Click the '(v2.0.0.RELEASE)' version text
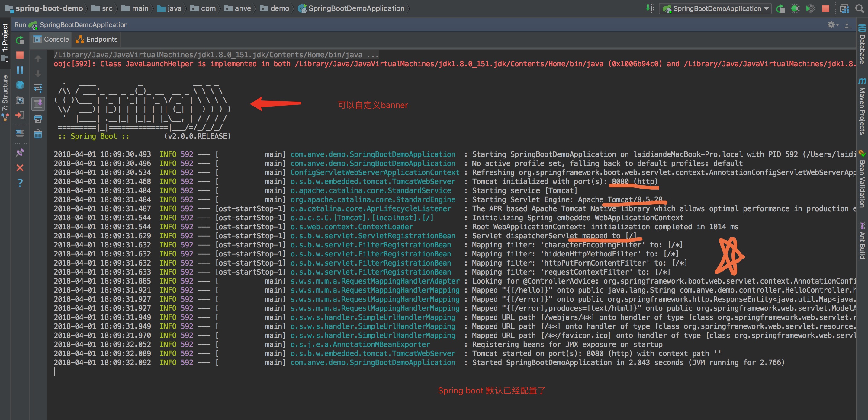This screenshot has height=420, width=868. click(x=198, y=136)
